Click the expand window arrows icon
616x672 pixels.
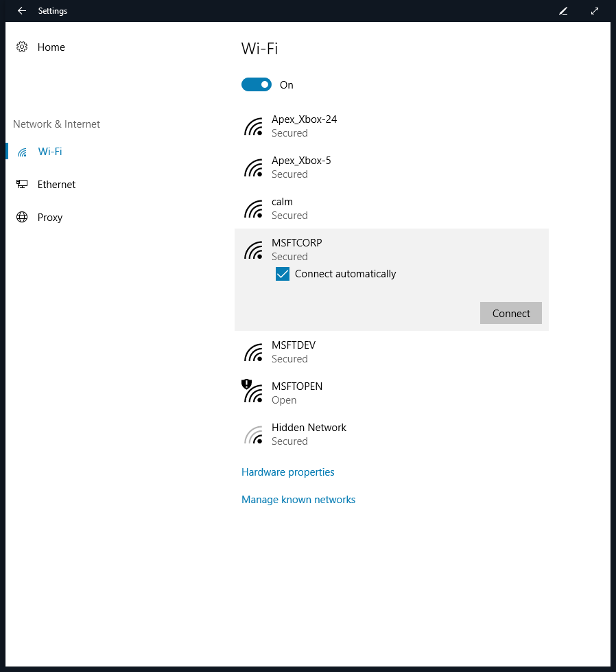[595, 11]
